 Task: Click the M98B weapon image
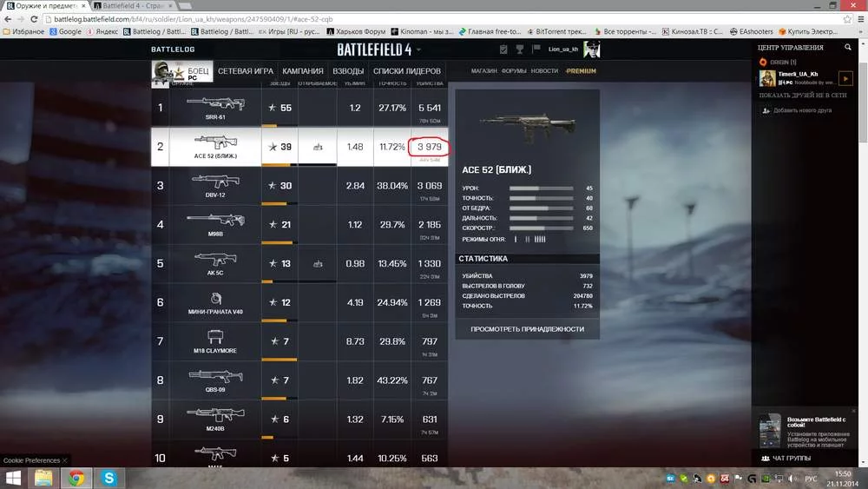(x=216, y=221)
